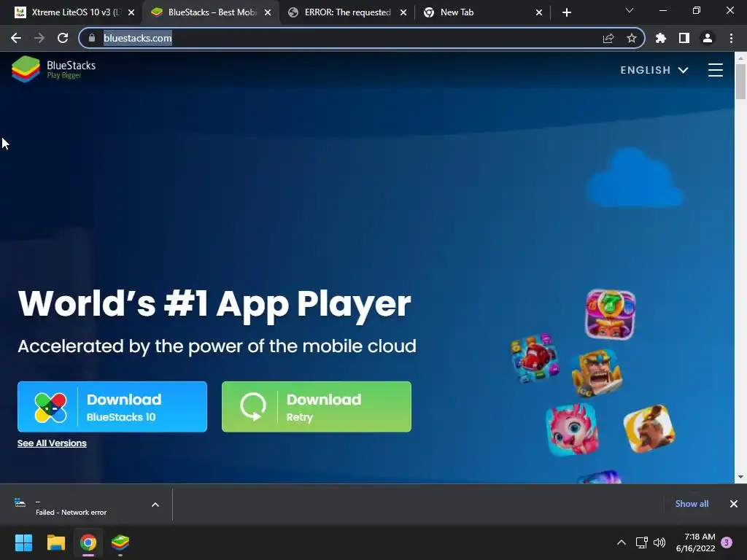Open the volume tray icon
The width and height of the screenshot is (747, 560).
[x=659, y=542]
